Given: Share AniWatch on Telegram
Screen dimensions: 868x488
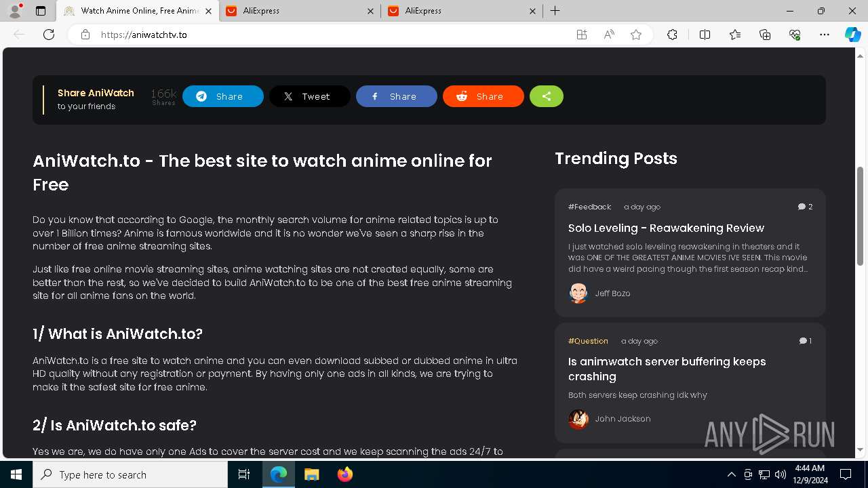Looking at the screenshot, I should [x=223, y=96].
